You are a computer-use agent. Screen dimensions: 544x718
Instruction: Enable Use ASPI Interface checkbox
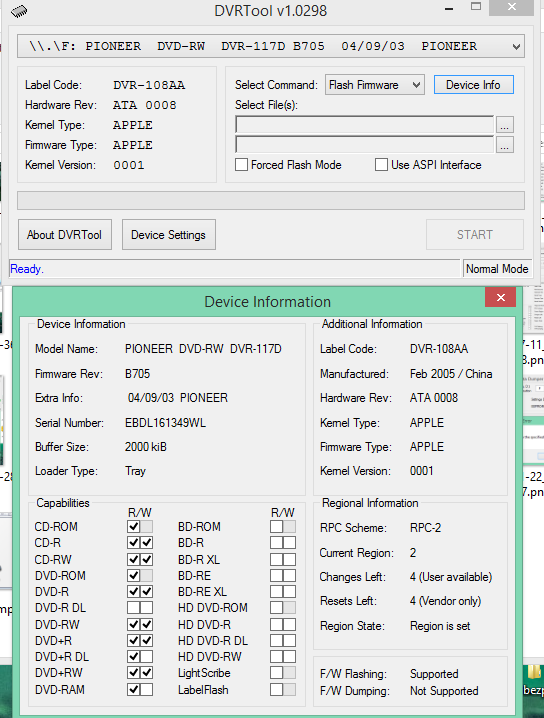(381, 165)
